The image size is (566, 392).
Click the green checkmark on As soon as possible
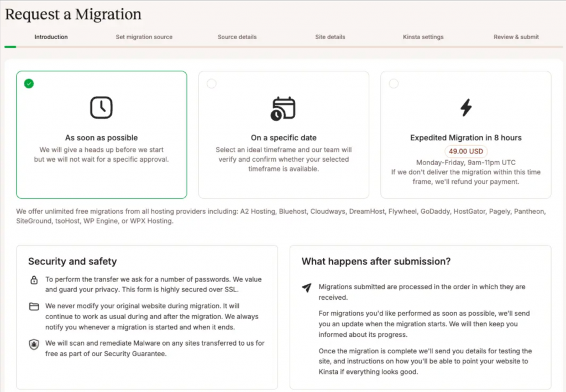[29, 84]
